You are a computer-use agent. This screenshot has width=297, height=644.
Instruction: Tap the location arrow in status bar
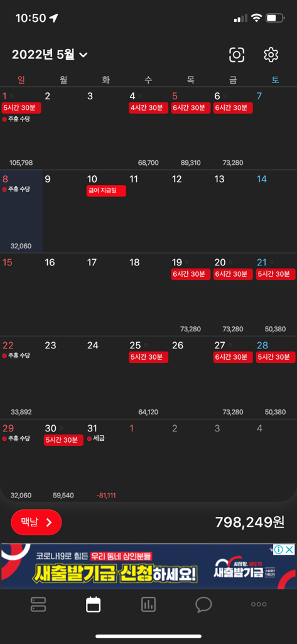click(x=53, y=18)
